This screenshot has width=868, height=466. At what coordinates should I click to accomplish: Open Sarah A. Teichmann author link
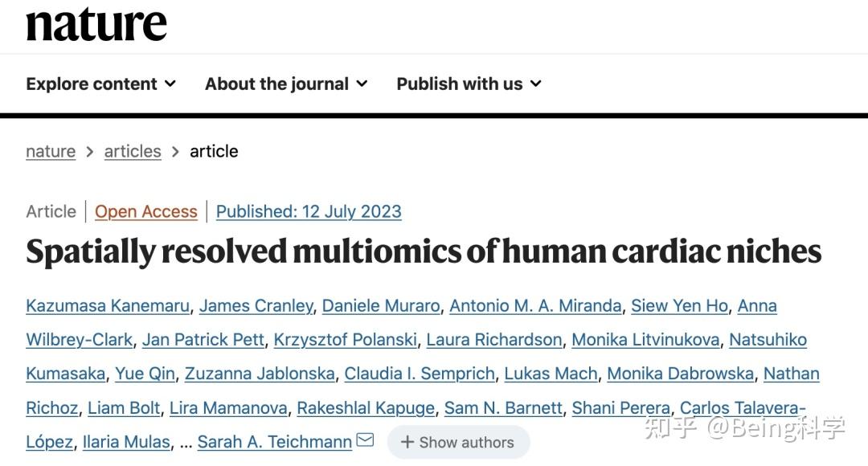coord(275,442)
